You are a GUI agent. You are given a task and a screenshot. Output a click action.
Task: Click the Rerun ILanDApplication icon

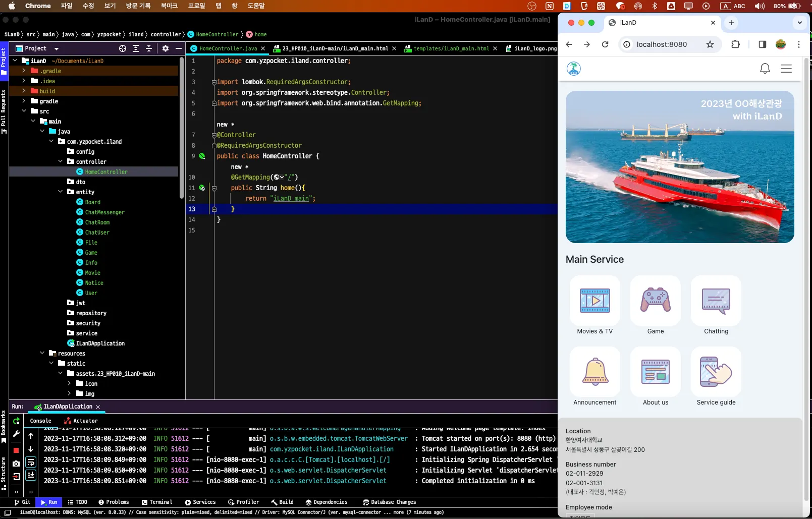tap(16, 421)
